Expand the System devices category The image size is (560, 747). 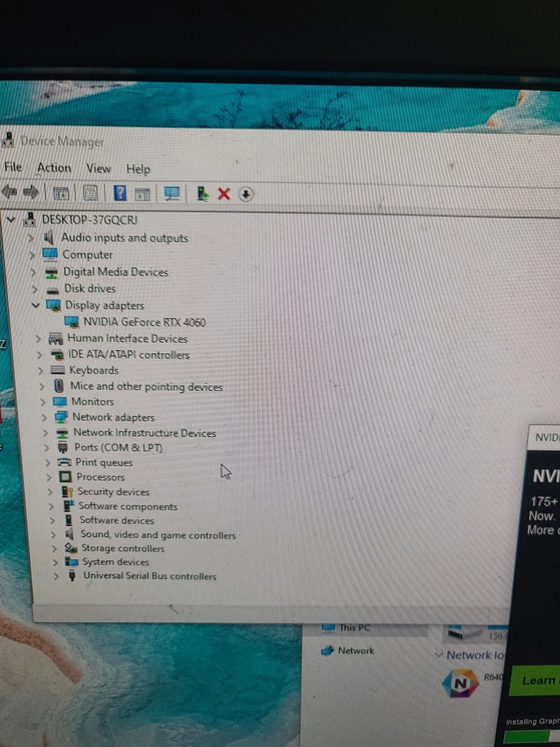55,562
